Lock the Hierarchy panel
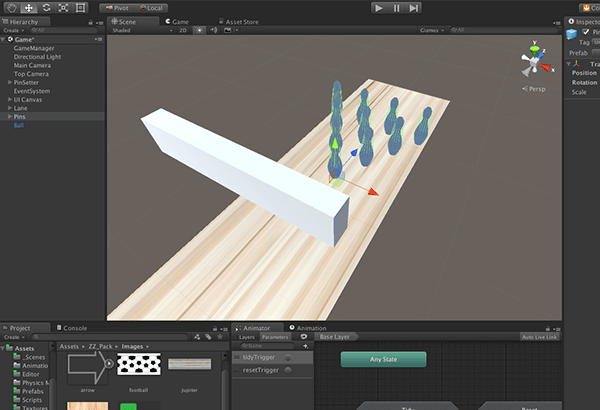Image resolution: width=600 pixels, height=410 pixels. click(x=91, y=22)
